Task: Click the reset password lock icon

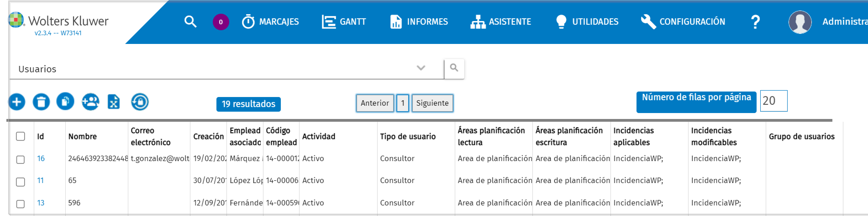Action: pyautogui.click(x=140, y=102)
